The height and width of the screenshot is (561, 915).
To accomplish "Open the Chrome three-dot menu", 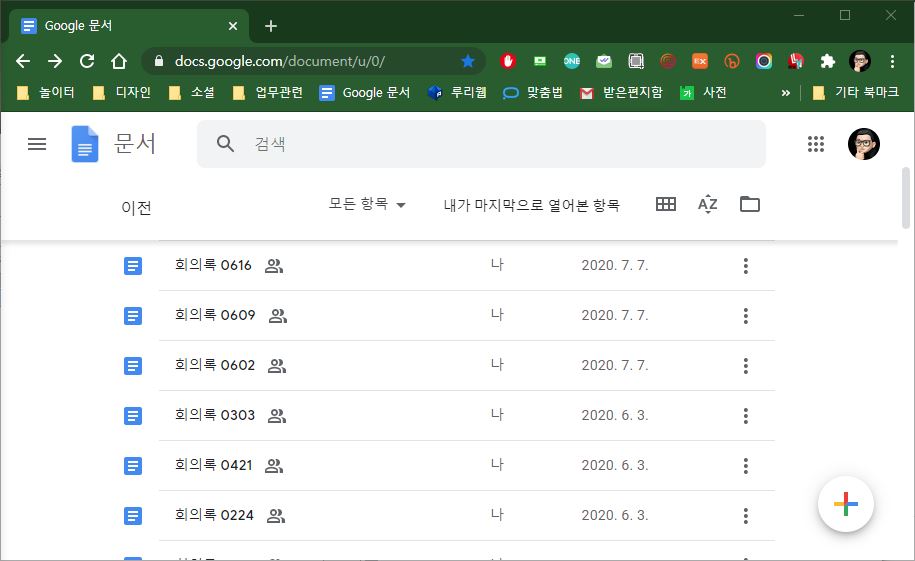I will [x=892, y=61].
